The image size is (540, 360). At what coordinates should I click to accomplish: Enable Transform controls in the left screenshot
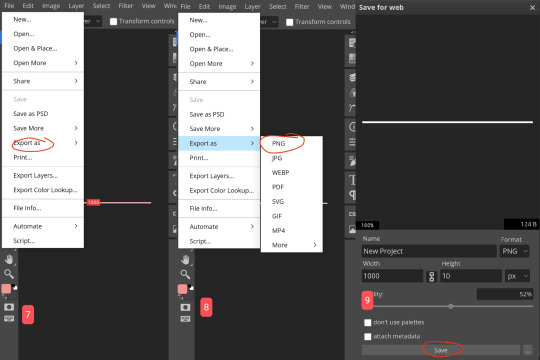click(113, 22)
